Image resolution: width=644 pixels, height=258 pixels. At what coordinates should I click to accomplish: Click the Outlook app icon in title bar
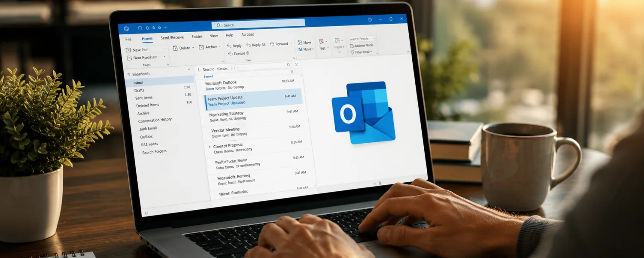[126, 29]
